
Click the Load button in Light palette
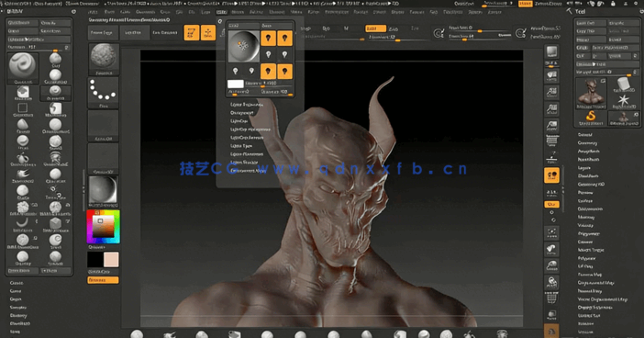coord(243,26)
